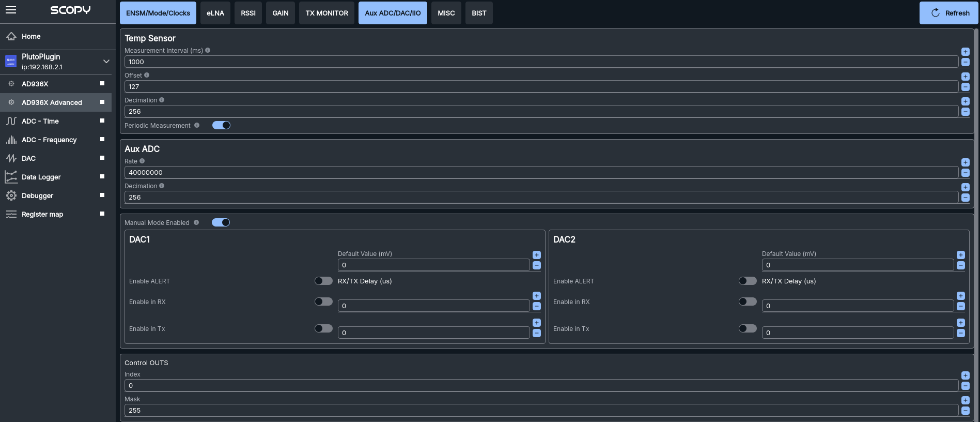Click the Data Logger chart icon
This screenshot has height=422, width=980.
pos(11,177)
